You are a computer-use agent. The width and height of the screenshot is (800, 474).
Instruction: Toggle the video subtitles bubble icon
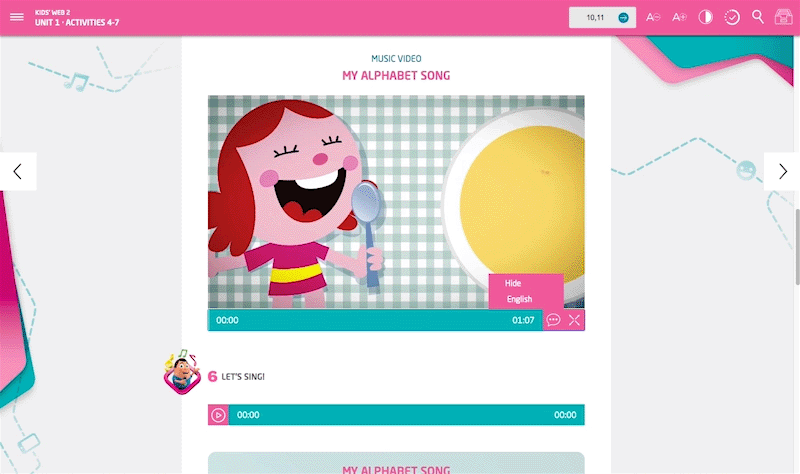(554, 320)
